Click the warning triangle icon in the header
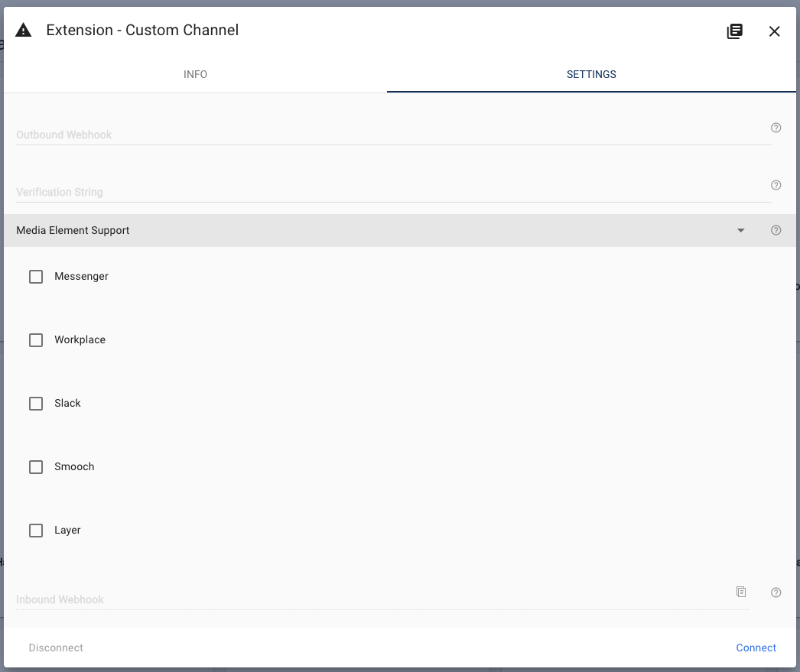This screenshot has height=672, width=800. click(x=24, y=31)
